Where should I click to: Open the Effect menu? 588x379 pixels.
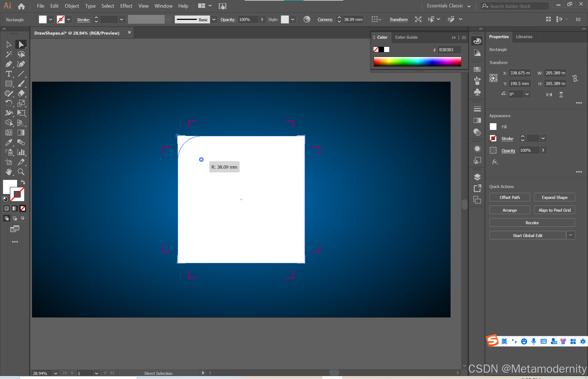tap(126, 6)
